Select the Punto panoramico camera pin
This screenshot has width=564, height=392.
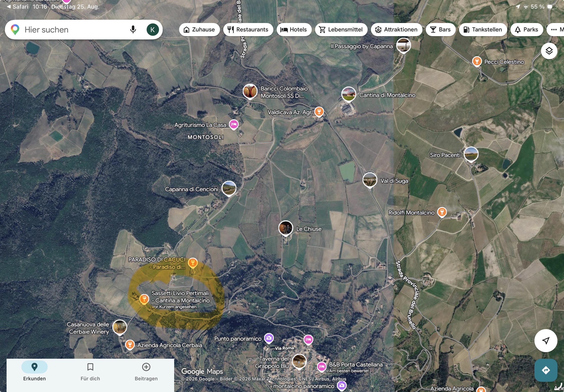[269, 338]
